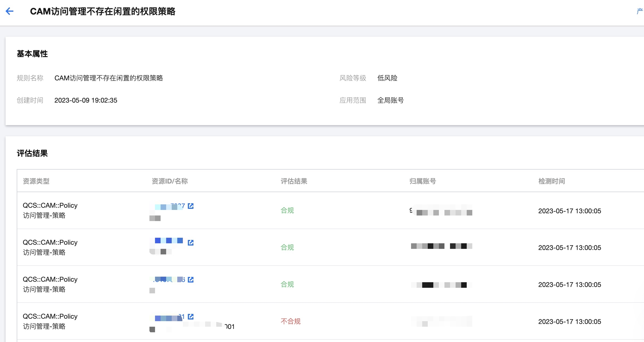Image resolution: width=644 pixels, height=342 pixels.
Task: Open external link icon in third policy row
Action: pos(191,279)
